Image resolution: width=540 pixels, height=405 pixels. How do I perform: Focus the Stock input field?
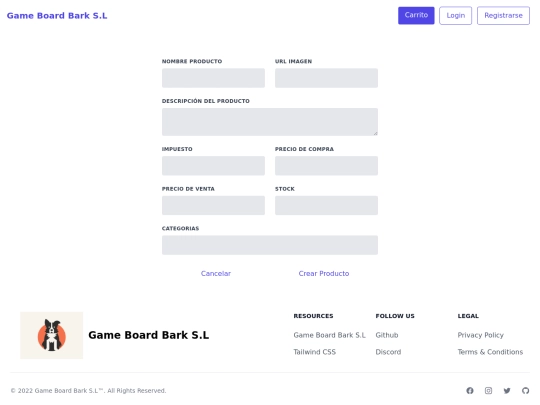(x=326, y=205)
